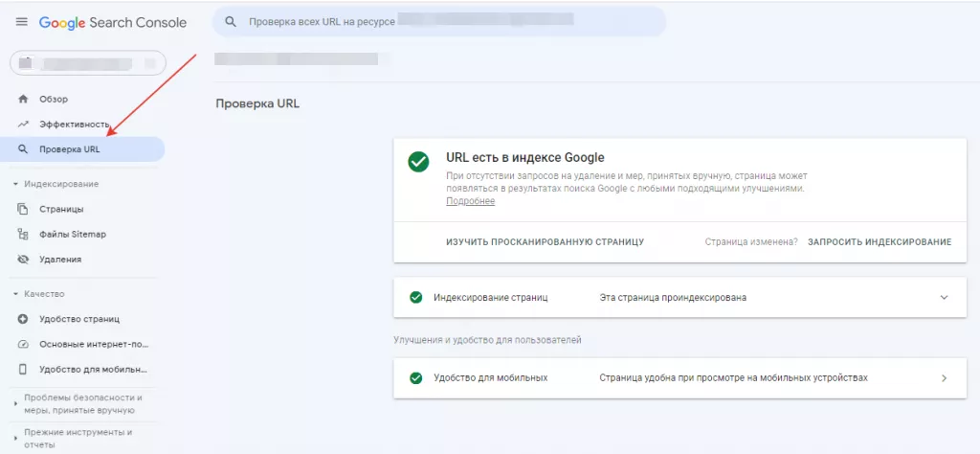This screenshot has width=980, height=454.
Task: Expand the Индексирование страниц chevron
Action: pyautogui.click(x=944, y=298)
